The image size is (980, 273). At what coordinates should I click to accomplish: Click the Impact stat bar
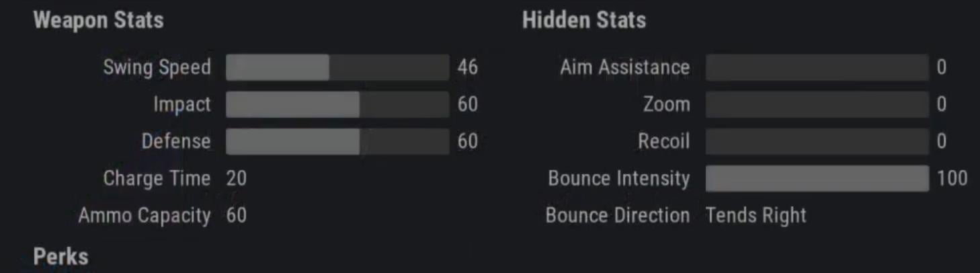tap(337, 104)
